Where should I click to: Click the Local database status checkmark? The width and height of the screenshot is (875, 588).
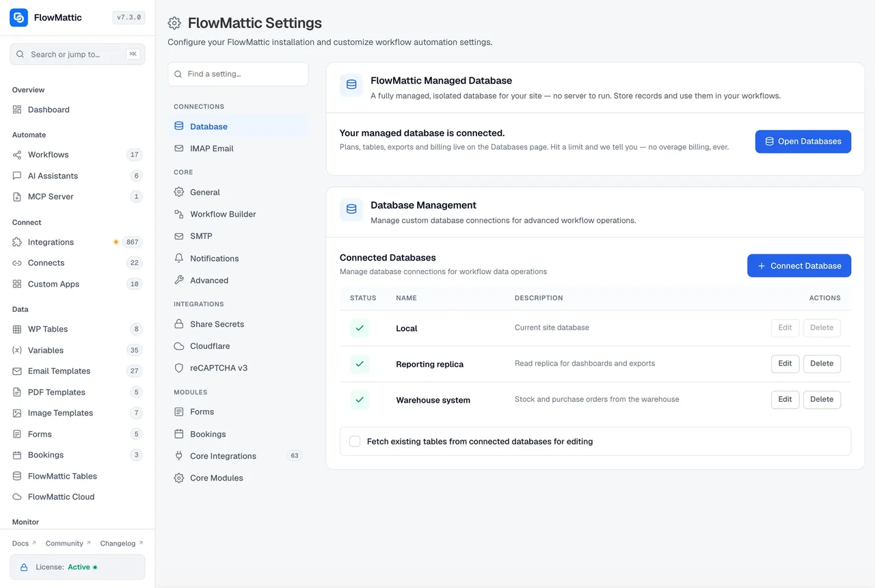point(360,328)
